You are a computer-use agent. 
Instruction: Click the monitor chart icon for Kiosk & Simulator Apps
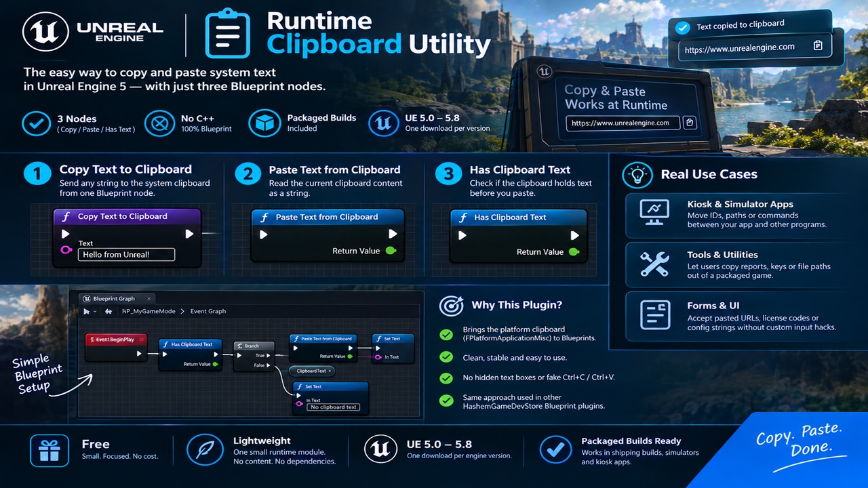654,213
